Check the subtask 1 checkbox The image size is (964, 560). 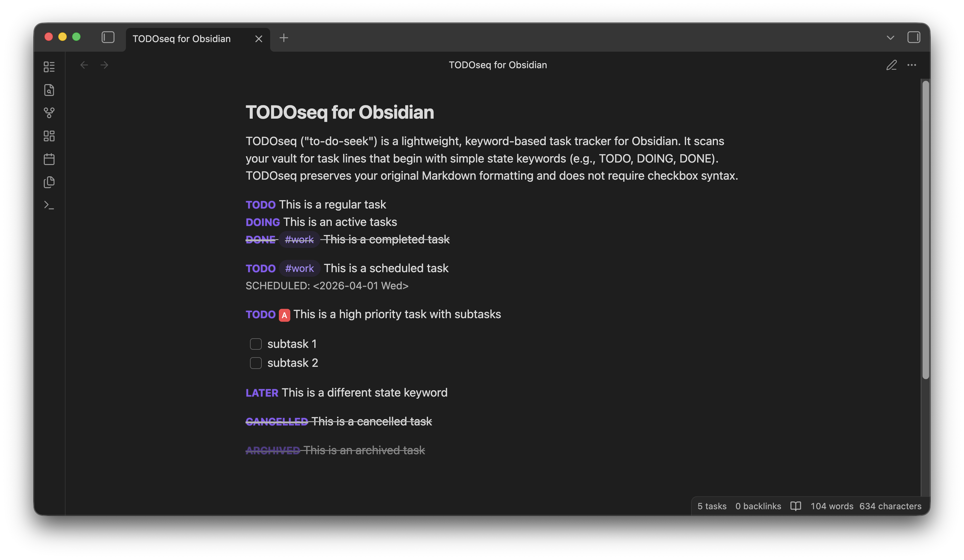pos(255,343)
